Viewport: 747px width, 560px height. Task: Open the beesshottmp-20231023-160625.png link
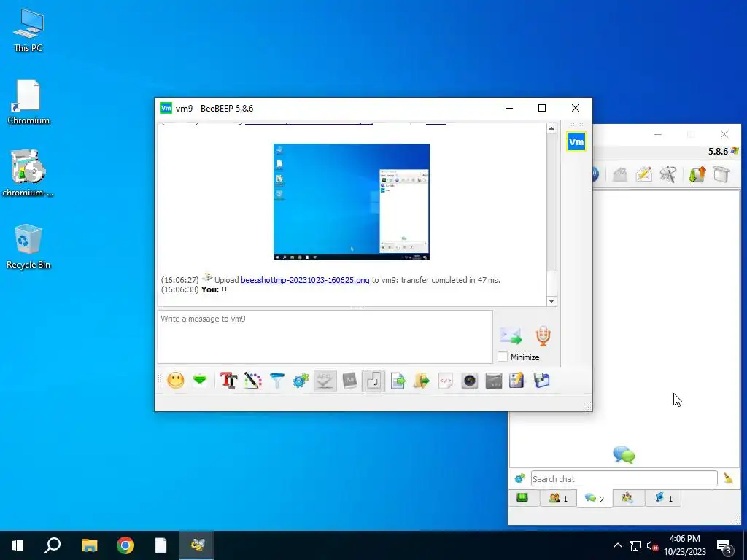pos(305,280)
